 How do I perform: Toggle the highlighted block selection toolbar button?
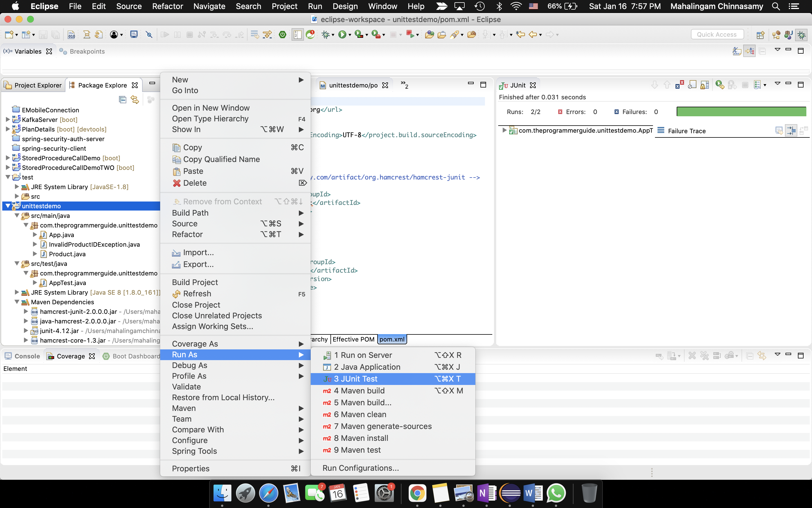point(297,35)
